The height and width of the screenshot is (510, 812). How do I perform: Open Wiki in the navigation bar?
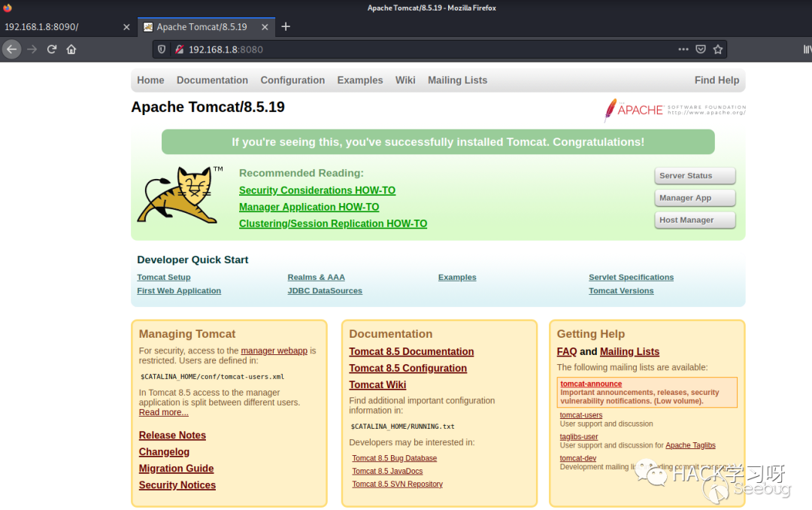(405, 80)
